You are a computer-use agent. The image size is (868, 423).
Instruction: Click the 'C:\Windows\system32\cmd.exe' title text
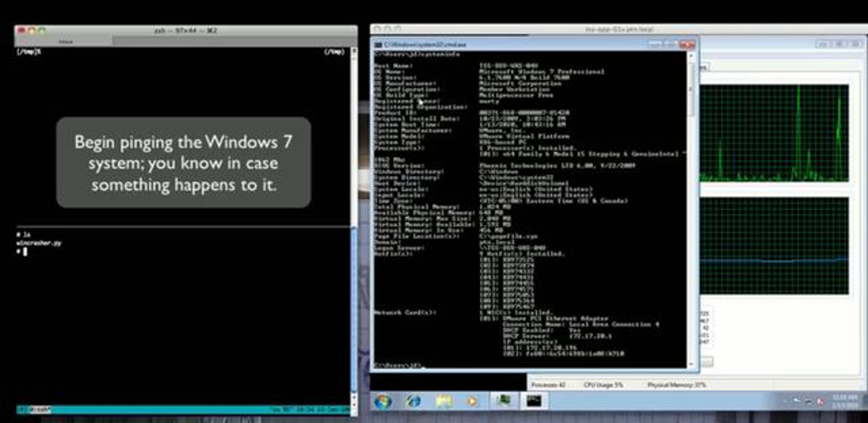425,45
